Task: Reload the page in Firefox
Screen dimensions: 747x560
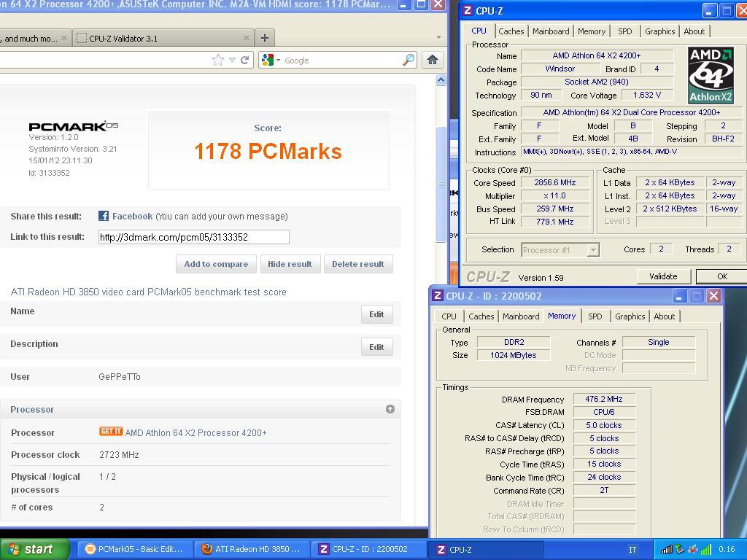Action: tap(245, 60)
